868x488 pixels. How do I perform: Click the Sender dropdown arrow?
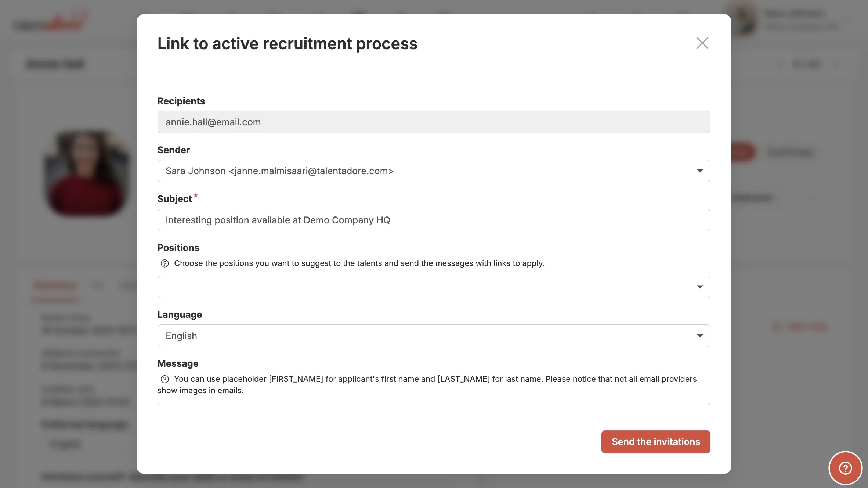(700, 171)
